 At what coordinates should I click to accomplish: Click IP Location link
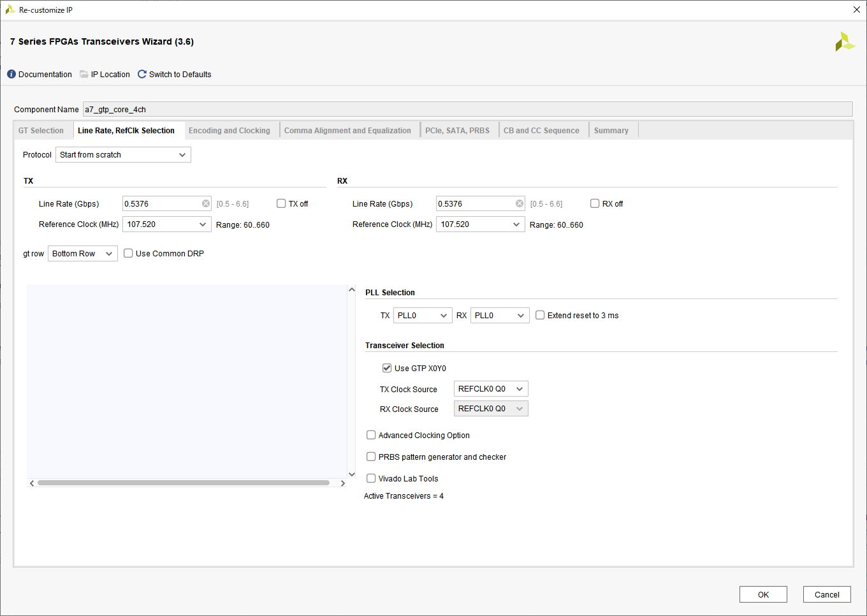(x=110, y=75)
